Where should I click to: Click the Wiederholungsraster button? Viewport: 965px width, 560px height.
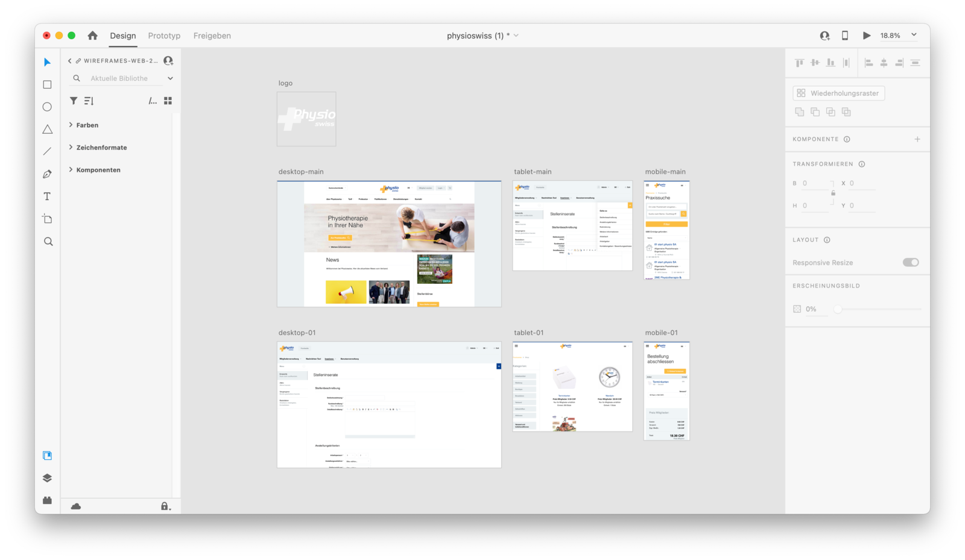pos(839,93)
